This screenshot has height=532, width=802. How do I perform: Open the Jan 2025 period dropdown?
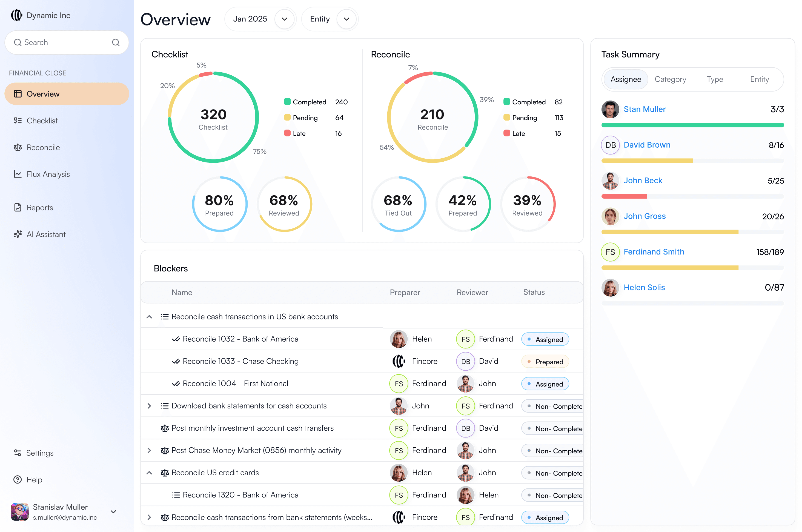(284, 19)
